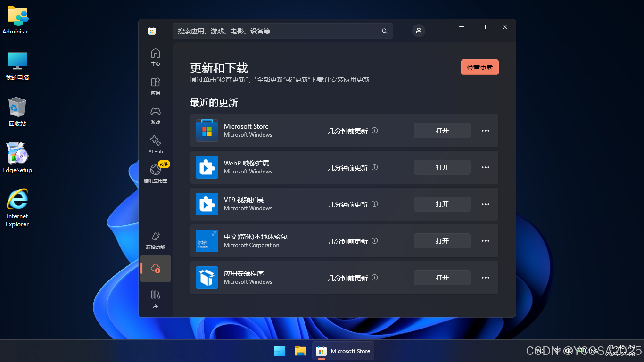Viewport: 644px width, 362px height.
Task: Click the "中文(简体)本地体验包" title text
Action: (256, 237)
